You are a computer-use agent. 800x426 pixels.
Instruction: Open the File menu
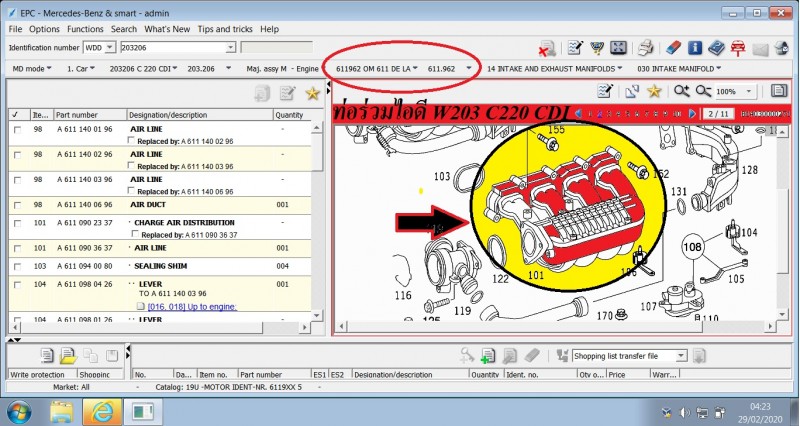pyautogui.click(x=15, y=29)
